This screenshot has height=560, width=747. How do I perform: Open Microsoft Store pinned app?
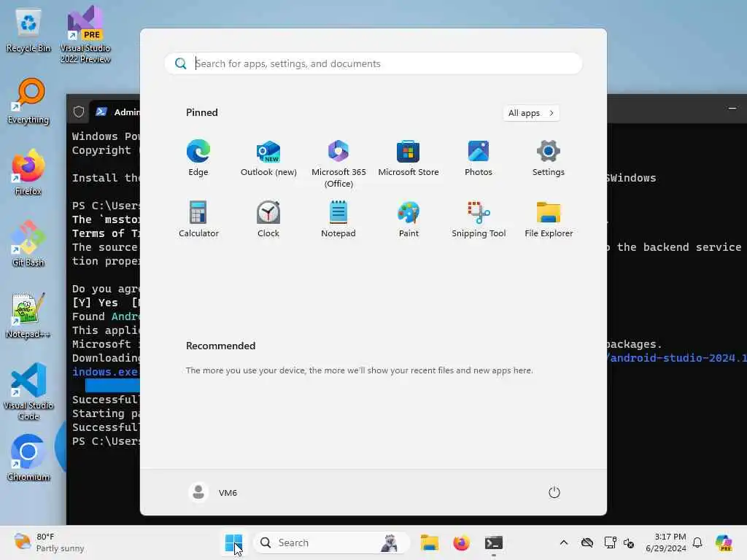409,158
